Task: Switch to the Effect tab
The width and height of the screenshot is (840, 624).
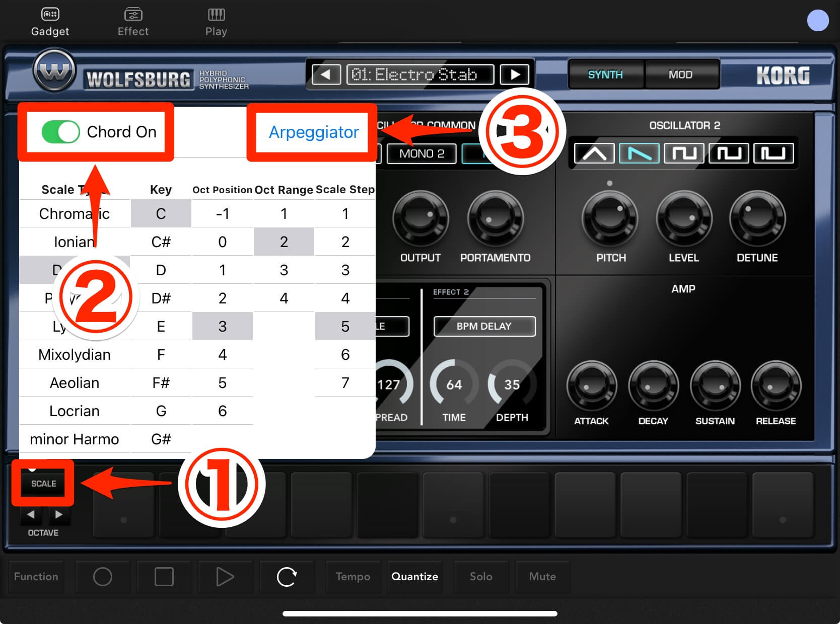Action: [x=133, y=22]
